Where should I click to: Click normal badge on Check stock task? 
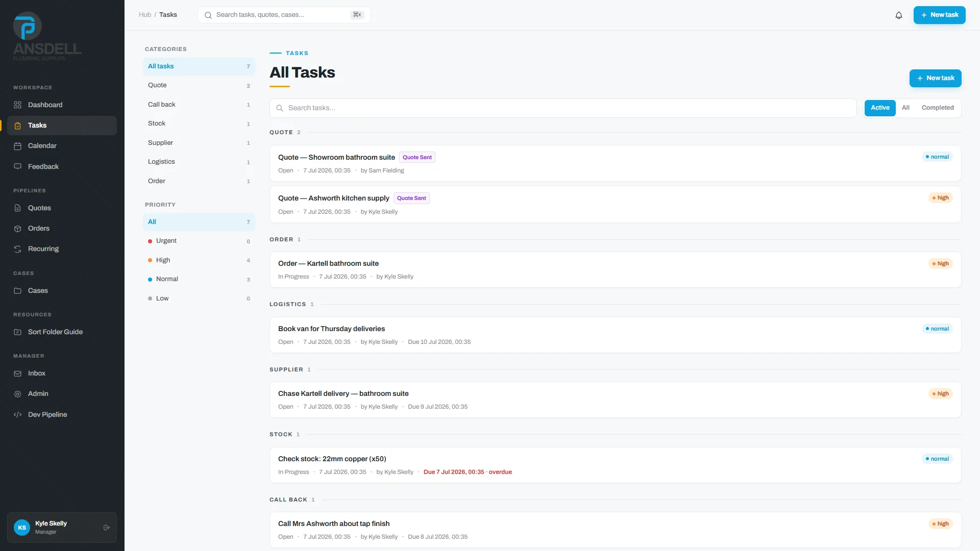click(937, 459)
